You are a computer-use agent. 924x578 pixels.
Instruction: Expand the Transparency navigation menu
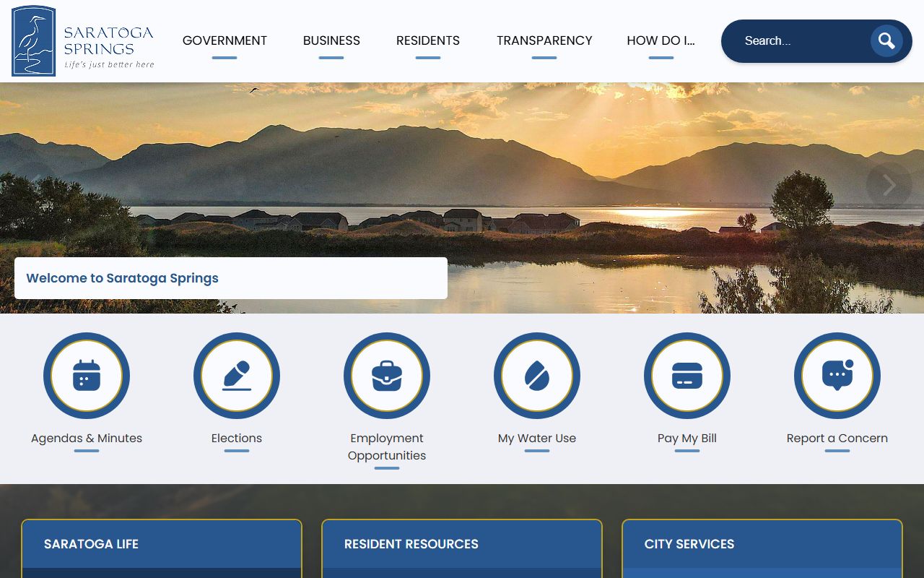[x=544, y=41]
